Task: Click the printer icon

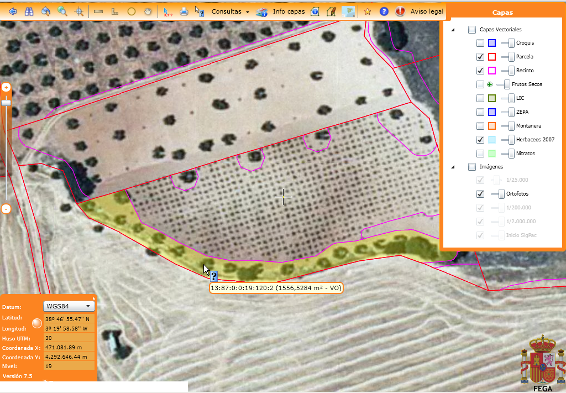Action: (184, 12)
